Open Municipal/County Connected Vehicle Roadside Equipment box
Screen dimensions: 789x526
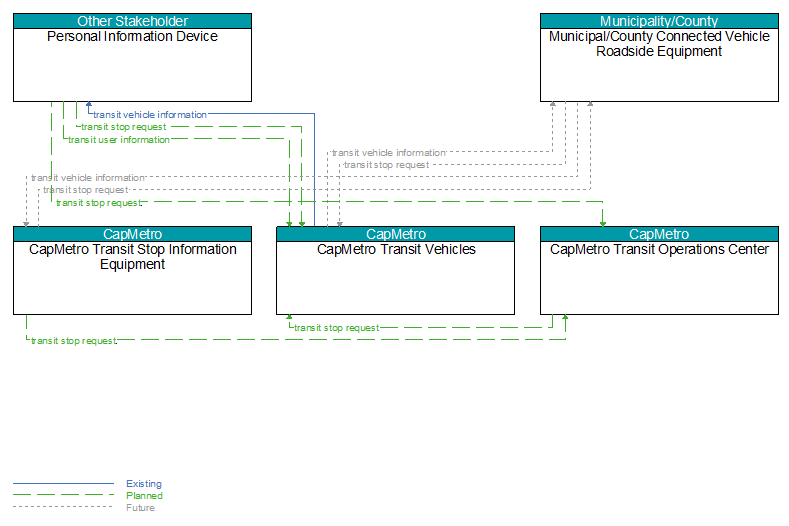click(659, 57)
